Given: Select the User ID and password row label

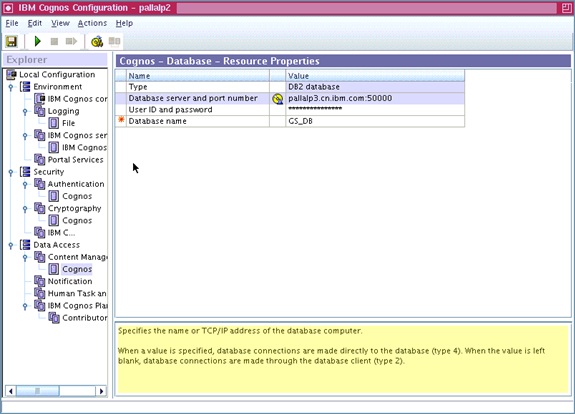Looking at the screenshot, I should (x=170, y=110).
